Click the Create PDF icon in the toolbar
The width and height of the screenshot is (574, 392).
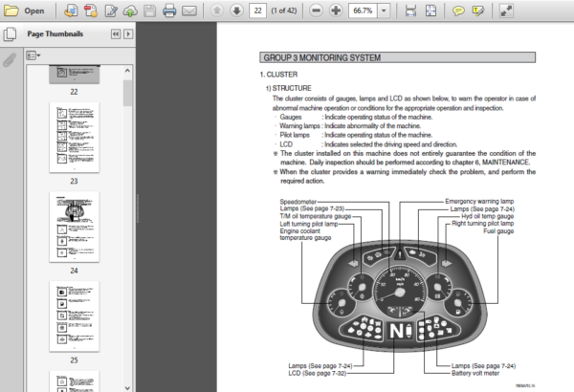(x=71, y=11)
